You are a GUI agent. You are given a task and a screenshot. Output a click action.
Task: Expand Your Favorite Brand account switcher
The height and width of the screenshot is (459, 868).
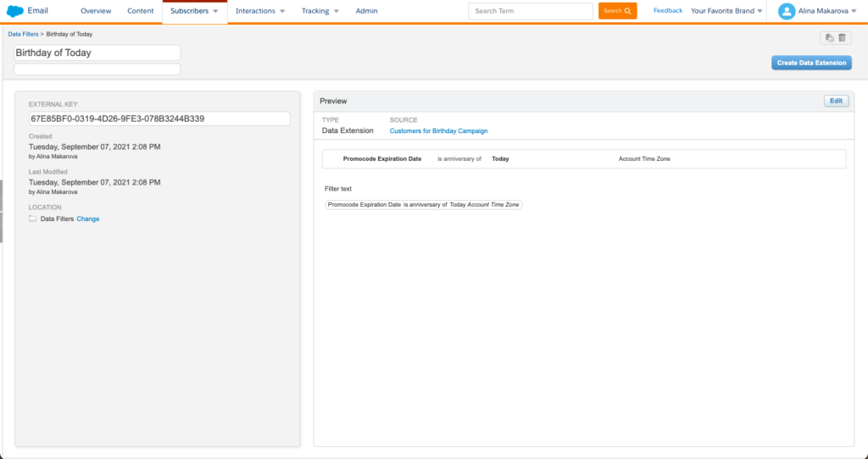tap(726, 11)
